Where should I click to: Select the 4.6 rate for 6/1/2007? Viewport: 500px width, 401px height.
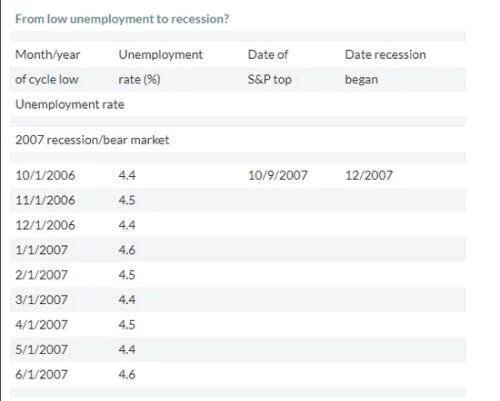[x=127, y=374]
